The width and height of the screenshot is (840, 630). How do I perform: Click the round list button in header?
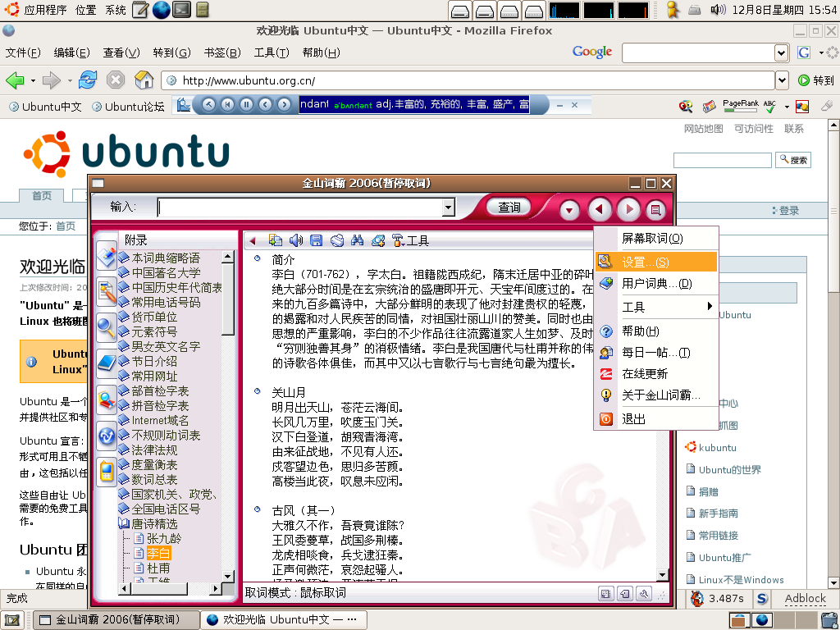[655, 209]
